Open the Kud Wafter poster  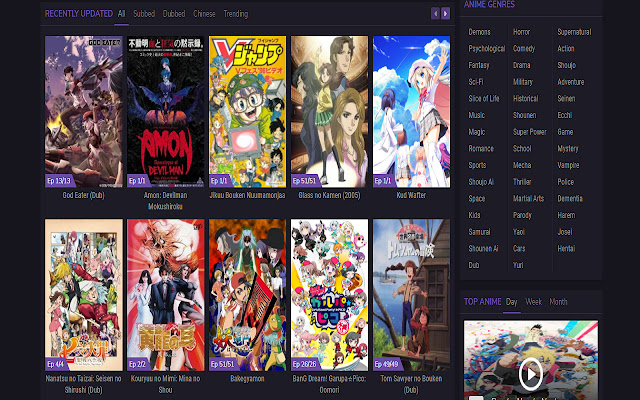411,111
